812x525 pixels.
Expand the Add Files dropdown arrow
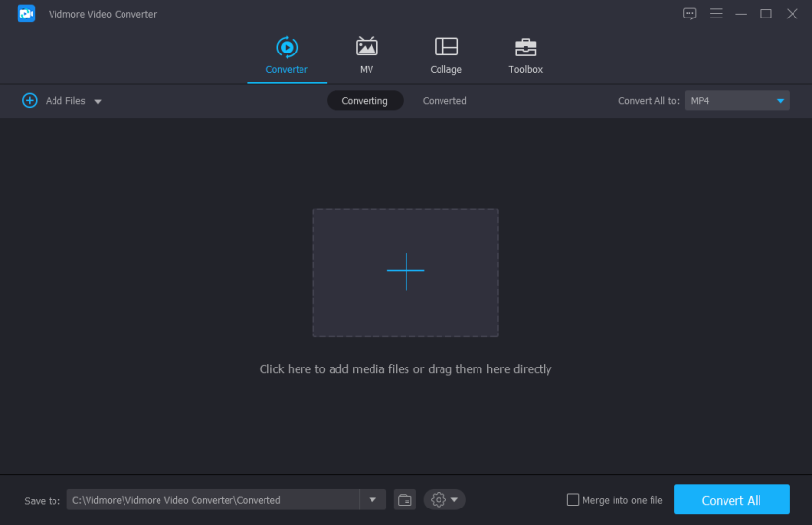(x=98, y=101)
